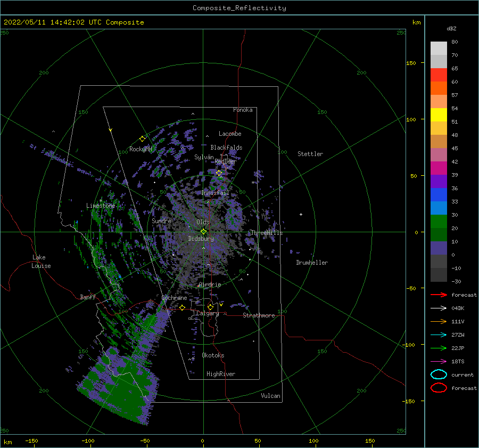Select the bright green dBZ swatch
Viewport: 479px width, 448px height.
tap(439, 221)
